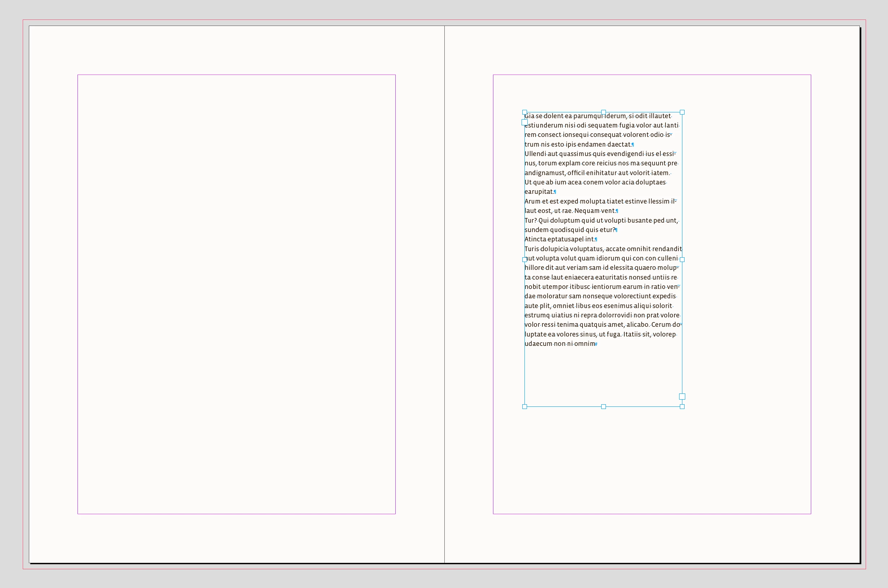This screenshot has width=888, height=588.
Task: Click the bottom-left frame resize handle
Action: (525, 407)
